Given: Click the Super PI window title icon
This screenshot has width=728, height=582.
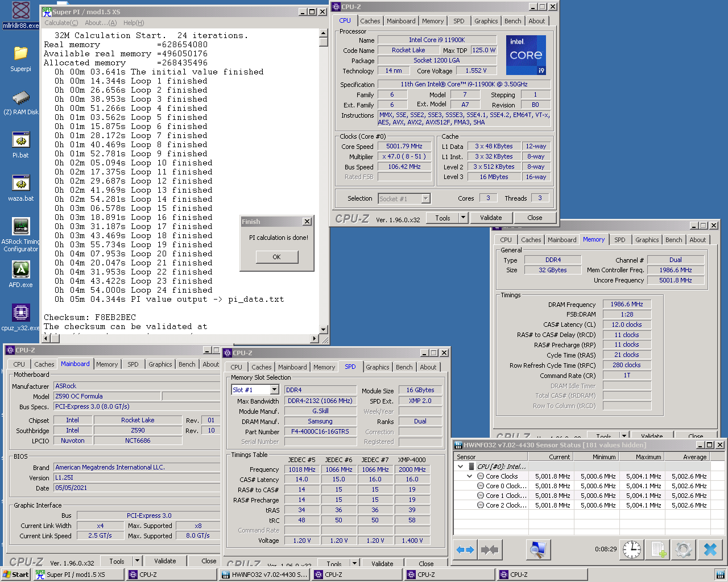Looking at the screenshot, I should tap(47, 11).
